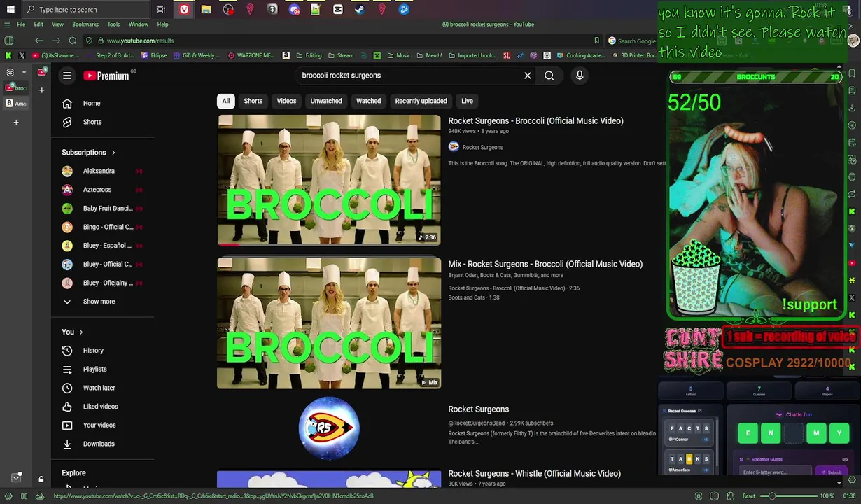Viewport: 861px width, 504px height.
Task: Open the Editing bookmarks folder
Action: tap(309, 55)
